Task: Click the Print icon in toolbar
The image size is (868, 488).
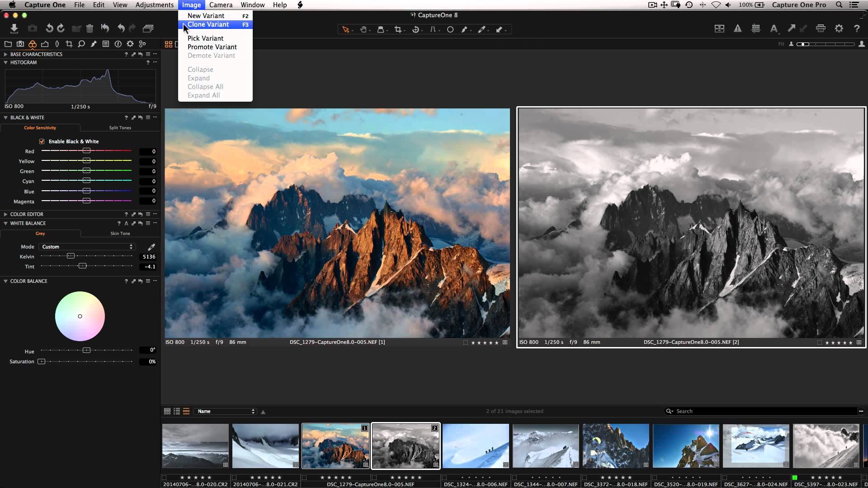Action: pos(821,28)
